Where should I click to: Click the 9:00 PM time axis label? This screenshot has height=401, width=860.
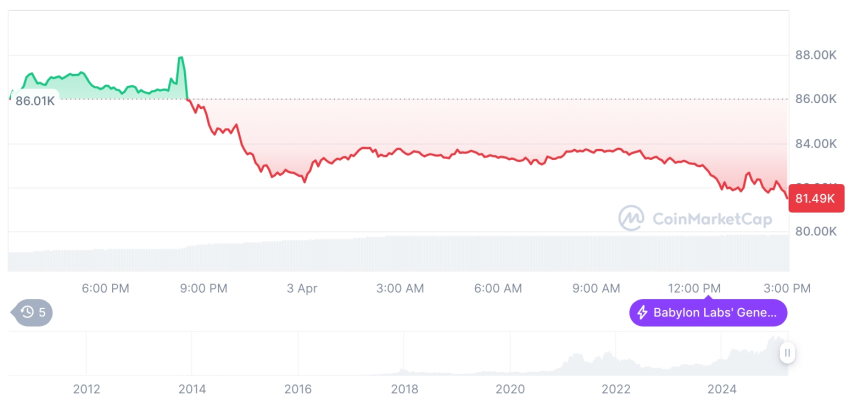click(203, 288)
